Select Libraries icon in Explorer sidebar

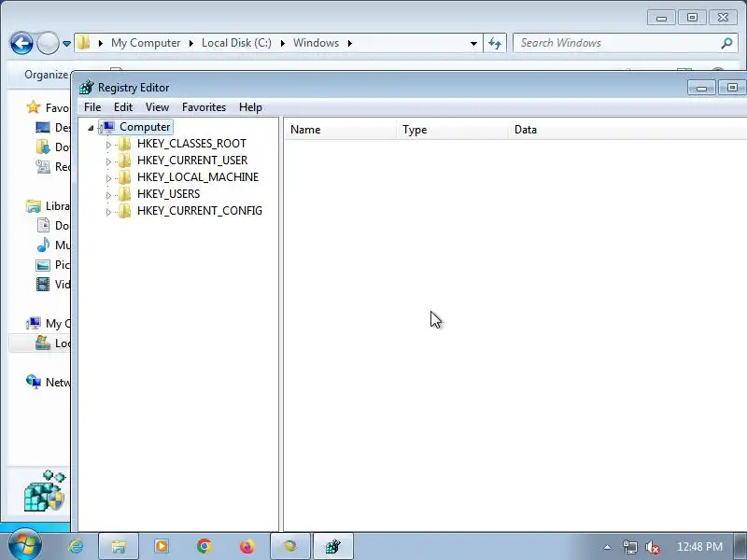(x=34, y=206)
